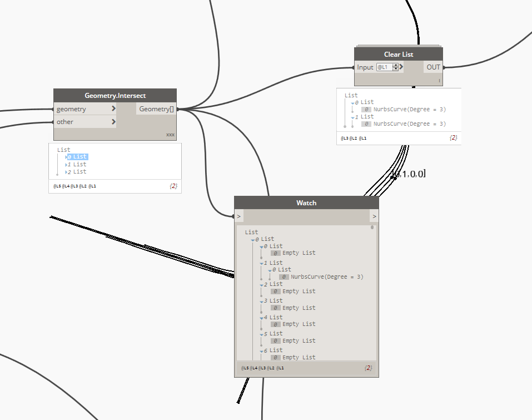Viewport: 532px width, 420px height.
Task: Select NurbsCurve item in the Watch list
Action: point(326,276)
